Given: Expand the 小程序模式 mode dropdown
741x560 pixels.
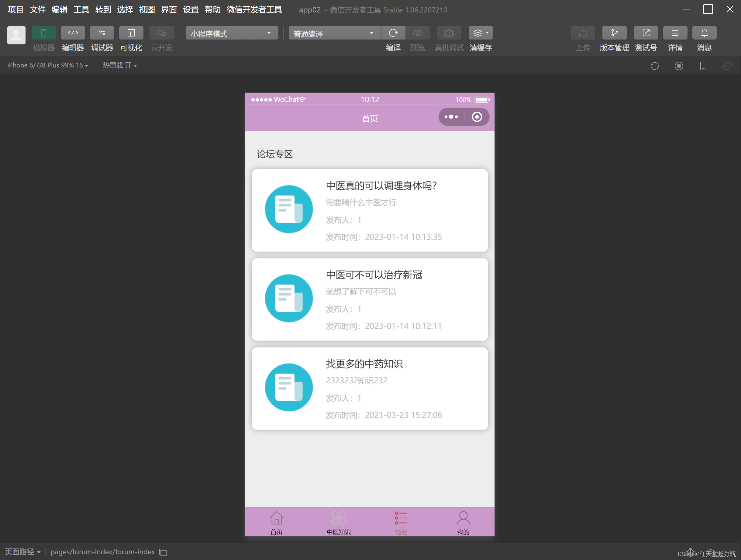Looking at the screenshot, I should pyautogui.click(x=232, y=33).
